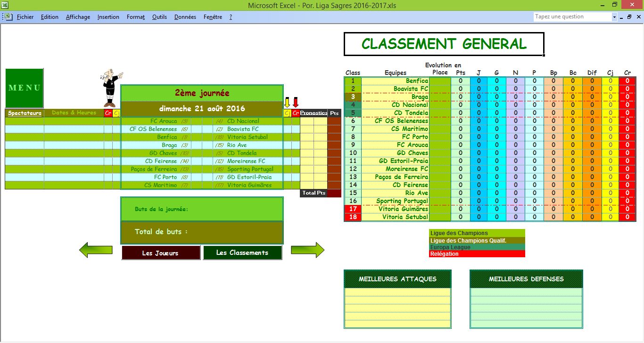Click the green left arrow for previous journée
Viewport: 644px width, 343px height.
[96, 250]
